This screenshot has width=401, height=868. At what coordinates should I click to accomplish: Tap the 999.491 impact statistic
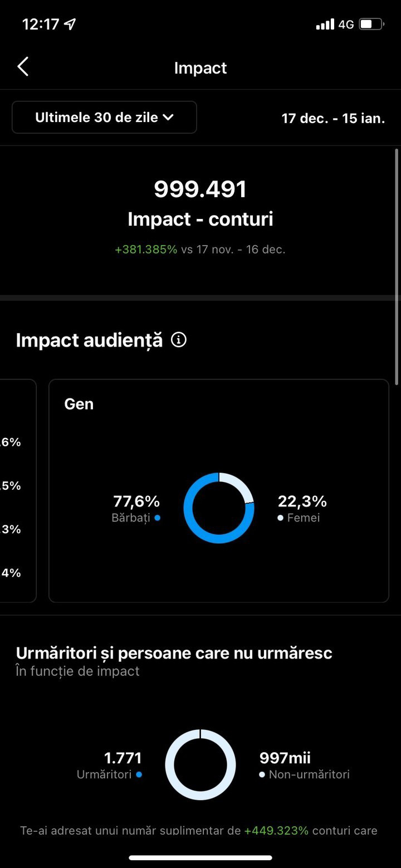(200, 188)
